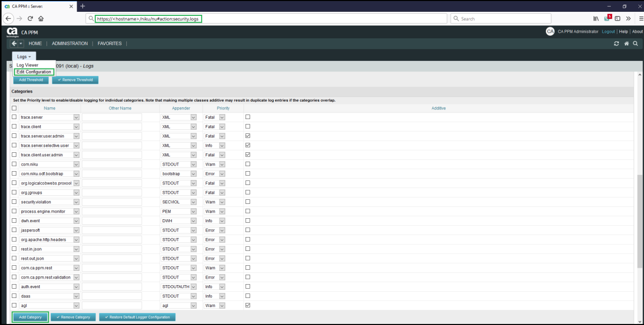Image resolution: width=644 pixels, height=325 pixels.
Task: Click the CA PPM home icon
Action: (x=626, y=44)
